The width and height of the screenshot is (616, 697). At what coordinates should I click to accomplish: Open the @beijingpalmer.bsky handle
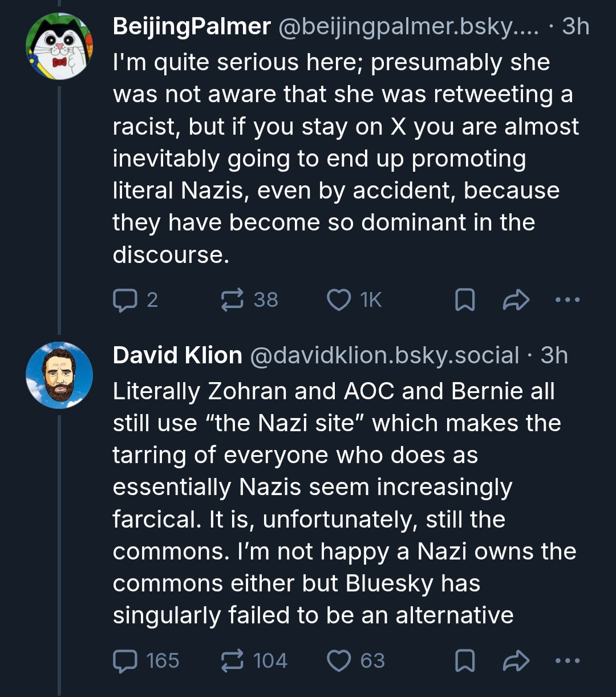coord(408,26)
